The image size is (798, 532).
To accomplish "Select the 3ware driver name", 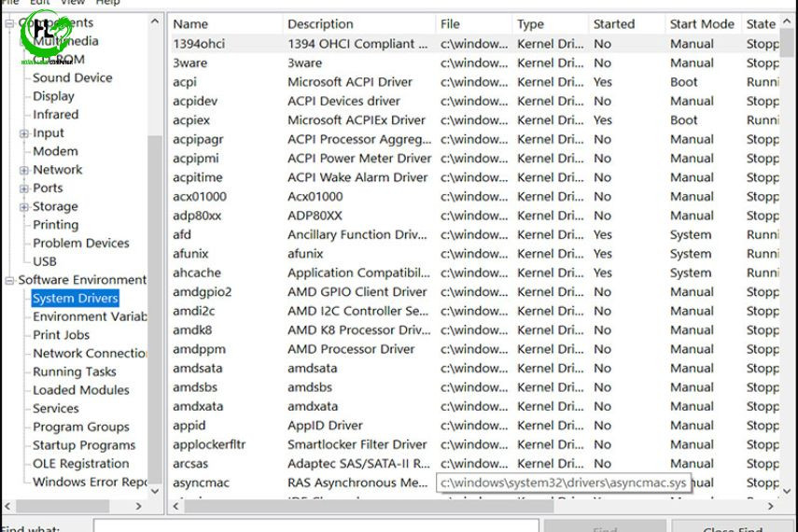I will [189, 63].
